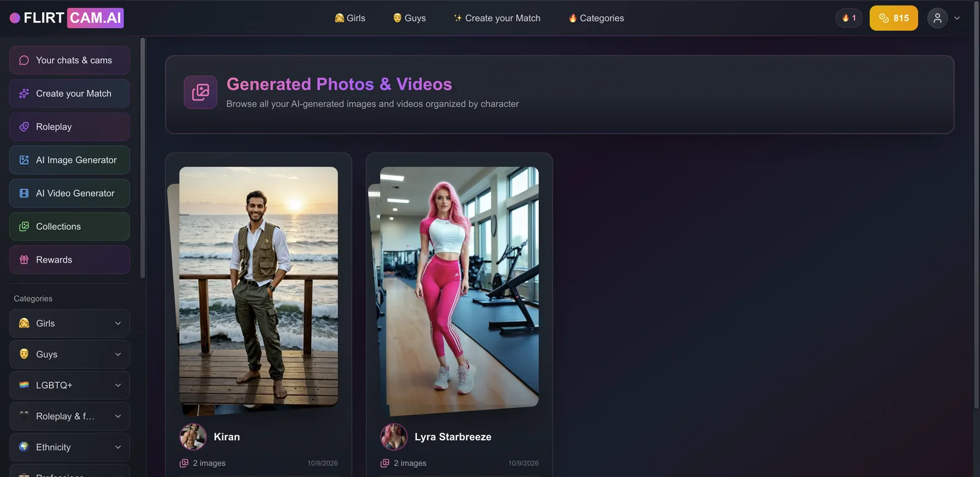The height and width of the screenshot is (477, 980).
Task: Open Lyra Starbreeze's gym photo thumbnail
Action: [x=459, y=286]
